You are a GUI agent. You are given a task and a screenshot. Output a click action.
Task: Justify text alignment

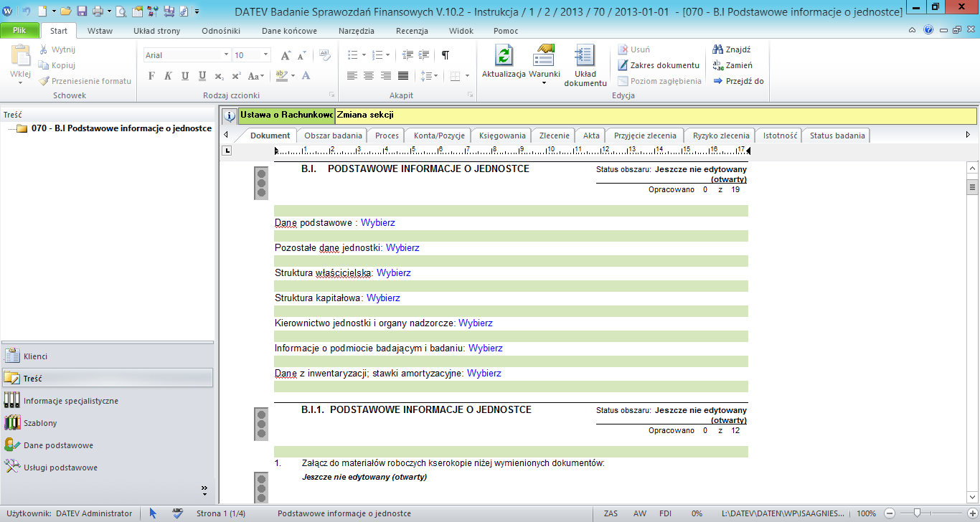click(x=403, y=76)
